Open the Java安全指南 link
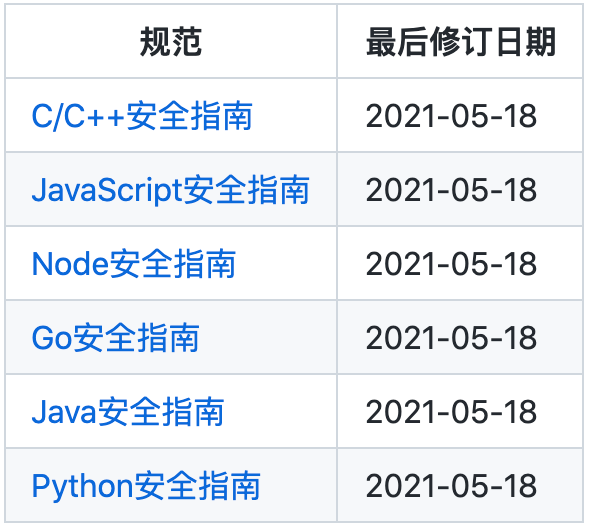 coord(128,412)
